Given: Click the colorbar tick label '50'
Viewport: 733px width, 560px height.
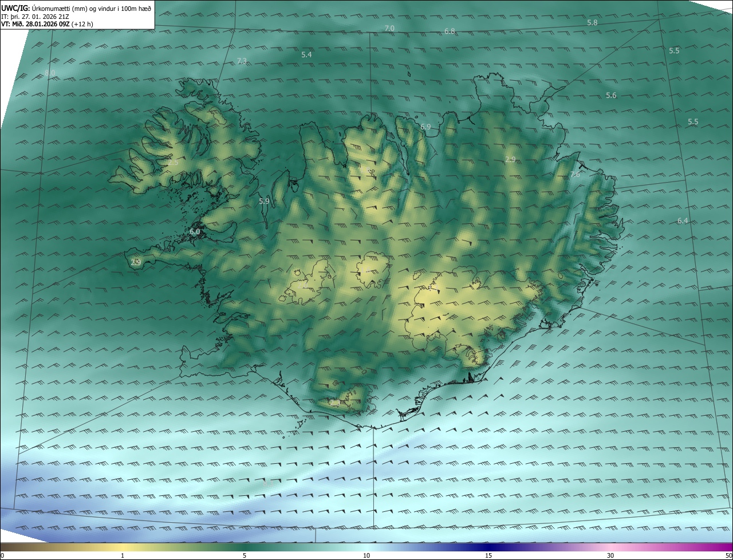Looking at the screenshot, I should tap(728, 555).
